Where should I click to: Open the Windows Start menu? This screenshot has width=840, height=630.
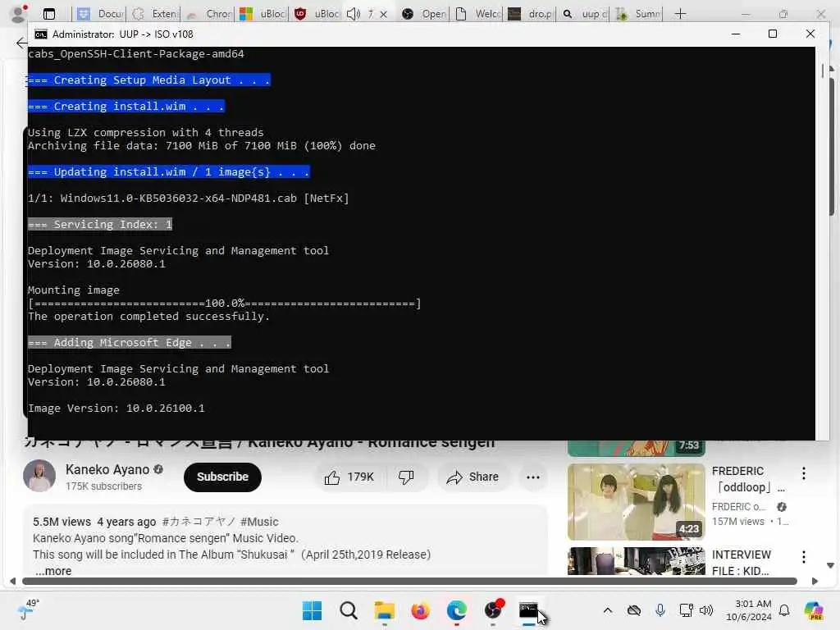(312, 610)
